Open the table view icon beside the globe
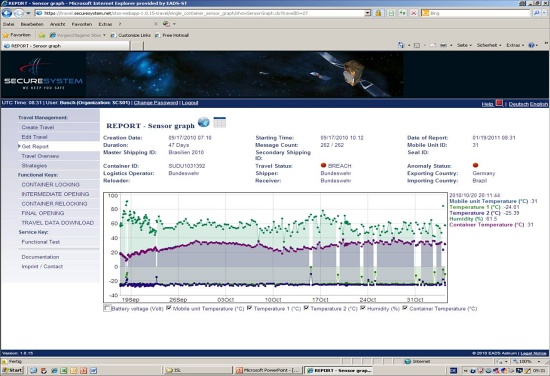 coord(220,122)
